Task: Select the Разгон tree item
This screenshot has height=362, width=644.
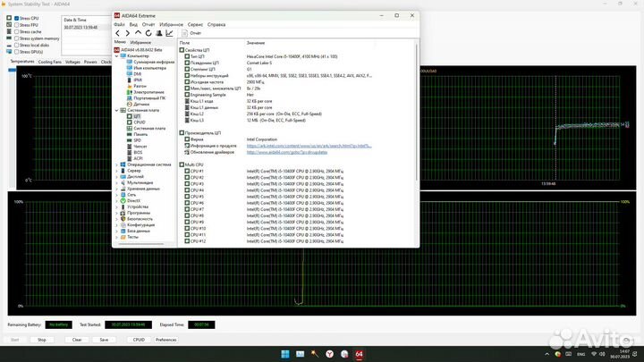Action: [137, 86]
